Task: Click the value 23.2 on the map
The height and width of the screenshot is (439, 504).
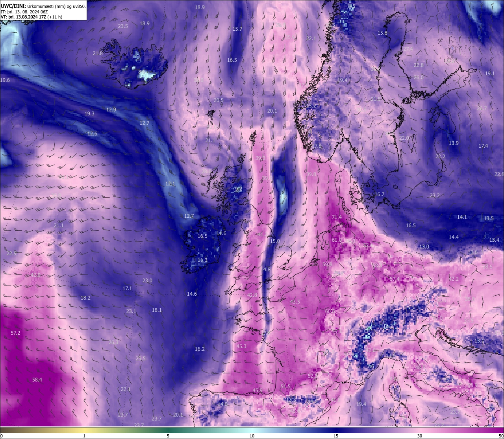Action: coord(435,195)
